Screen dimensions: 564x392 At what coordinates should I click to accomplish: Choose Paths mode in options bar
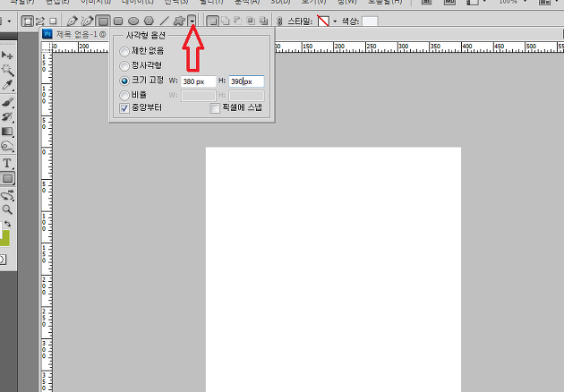point(40,21)
